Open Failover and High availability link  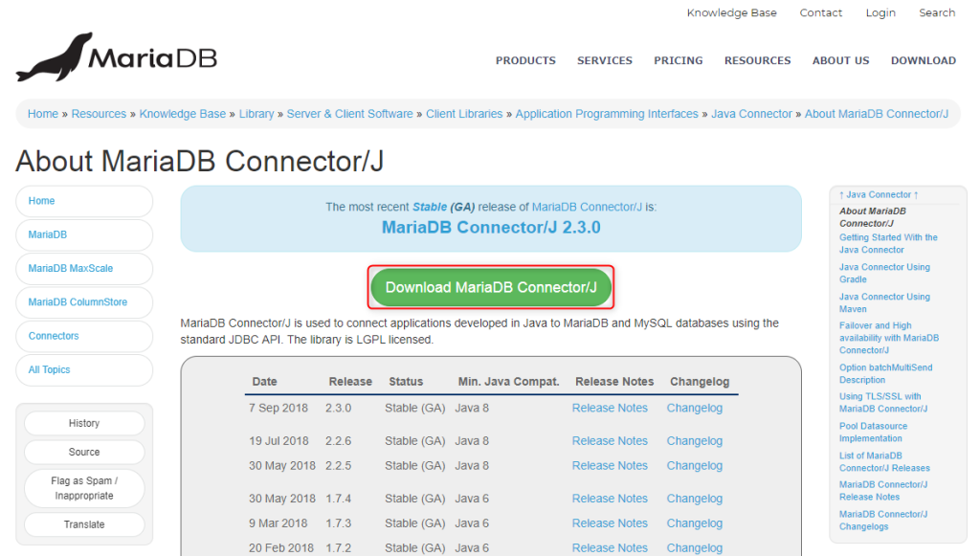[x=889, y=338]
